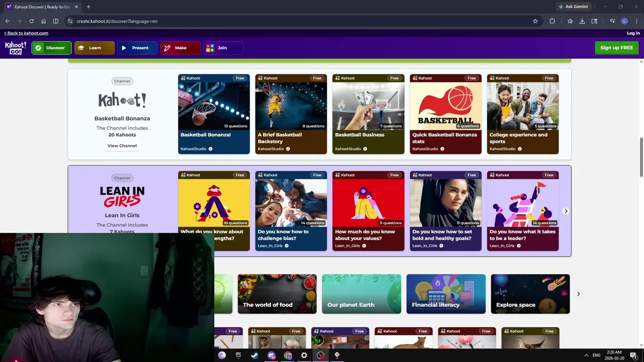Viewport: 644px width, 362px height.
Task: Follow the Back to kahoot.com link
Action: click(x=26, y=33)
